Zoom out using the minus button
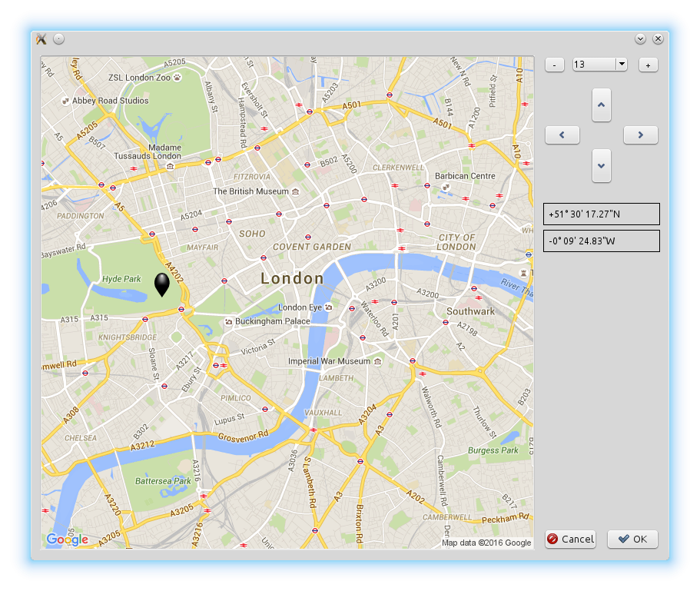Screen dimensions: 700x591 (x=555, y=65)
